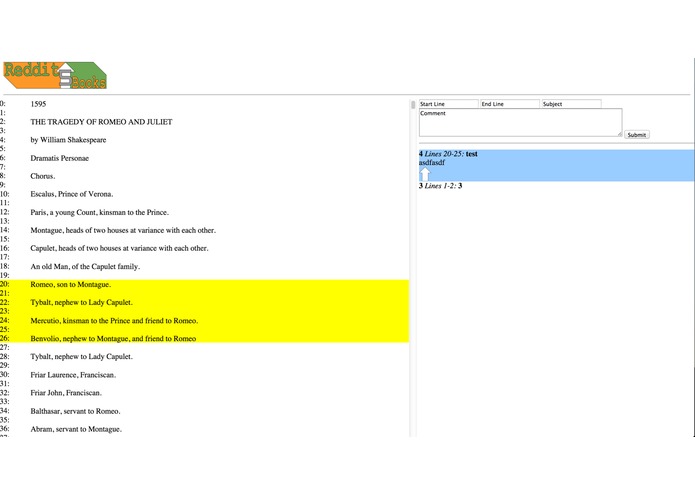The image size is (695, 494).
Task: Click the 'Chorus.' line
Action: click(43, 176)
